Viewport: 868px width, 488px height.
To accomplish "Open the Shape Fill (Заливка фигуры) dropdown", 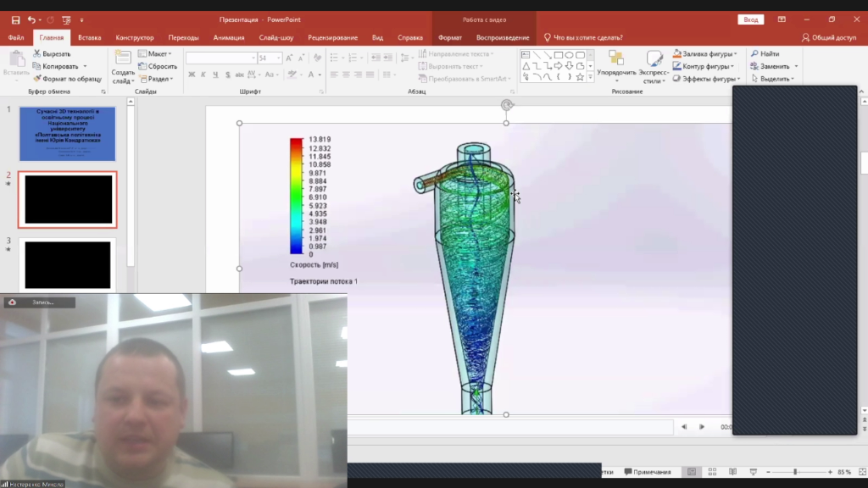I will point(705,53).
